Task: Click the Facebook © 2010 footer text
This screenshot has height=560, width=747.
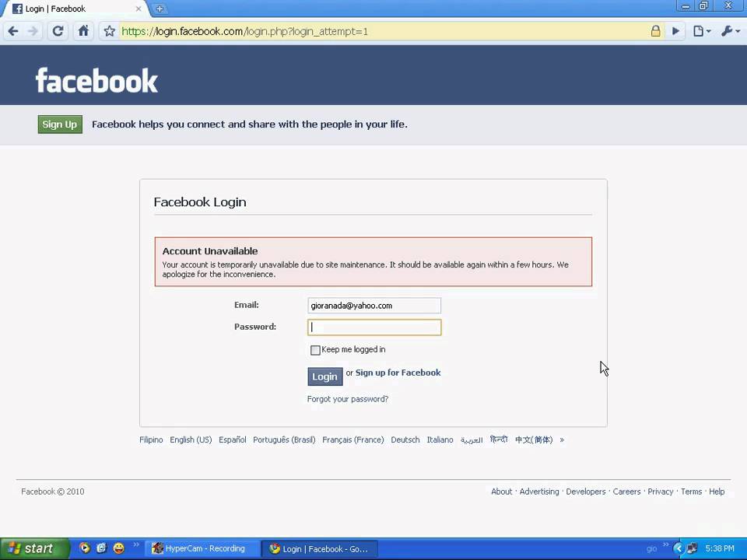Action: pos(53,492)
